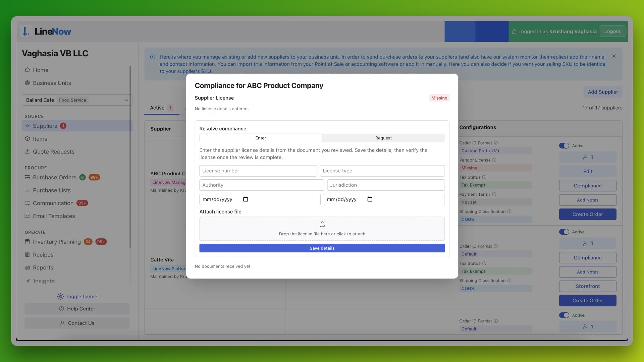Screen dimensions: 644x362
Task: Click the Purchase Orders inbox icon
Action: (x=28, y=177)
